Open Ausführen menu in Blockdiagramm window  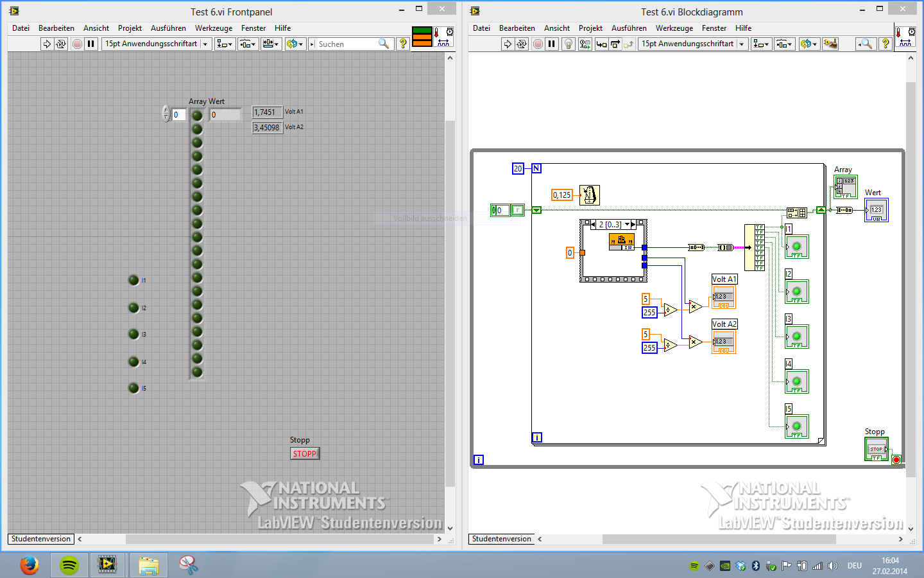[x=629, y=28]
